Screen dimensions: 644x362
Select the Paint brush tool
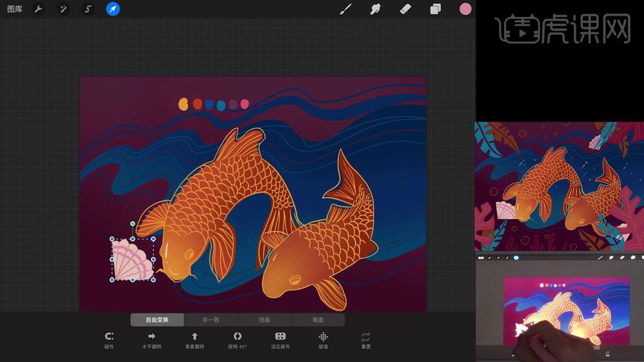click(346, 9)
